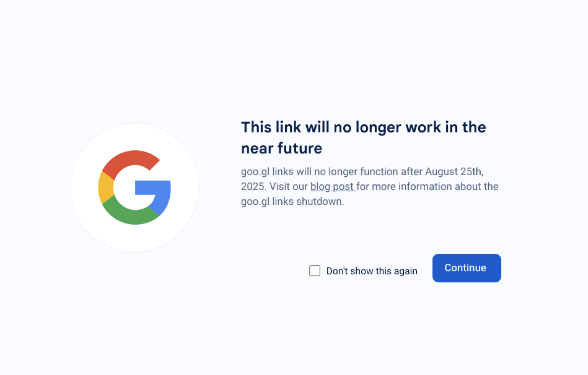Click the Google G logo
This screenshot has height=375, width=588.
(x=134, y=187)
